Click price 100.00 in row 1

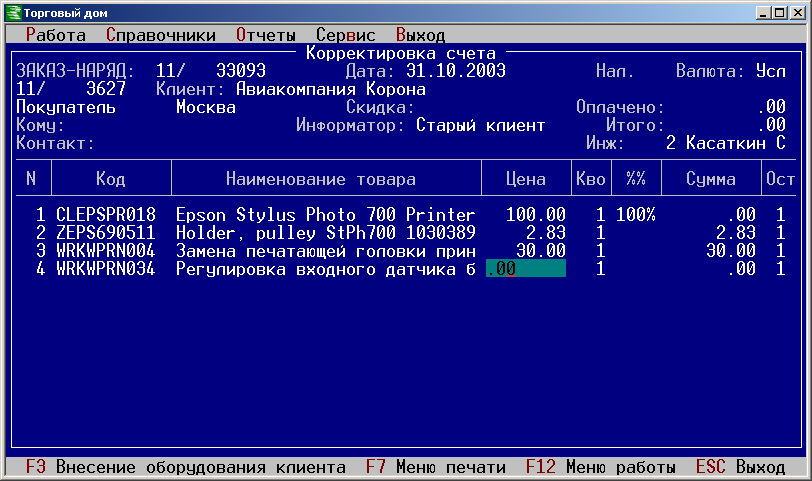(x=535, y=214)
